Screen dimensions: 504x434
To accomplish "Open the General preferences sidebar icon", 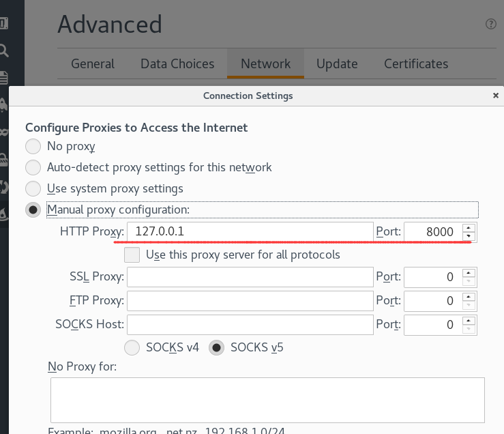I will 3,24.
